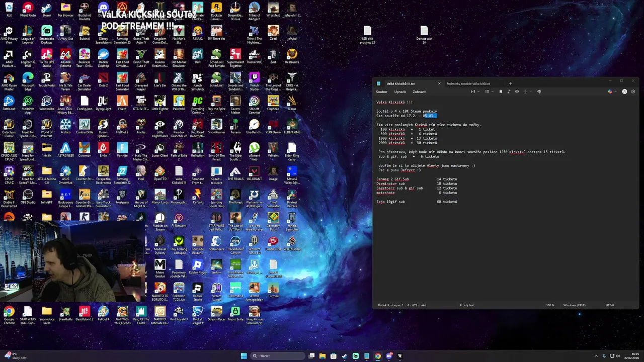The image size is (644, 362).
Task: Expand the H1 heading dropdown
Action: (x=474, y=92)
